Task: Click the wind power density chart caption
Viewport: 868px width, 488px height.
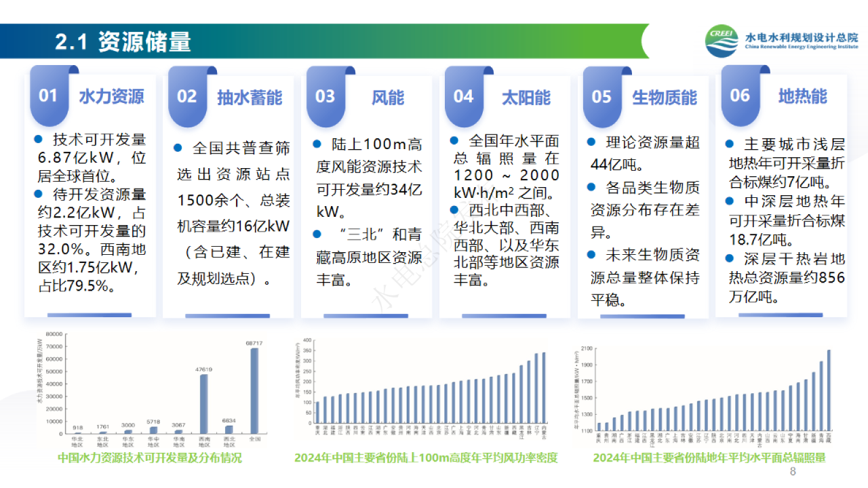Action: pos(426,458)
